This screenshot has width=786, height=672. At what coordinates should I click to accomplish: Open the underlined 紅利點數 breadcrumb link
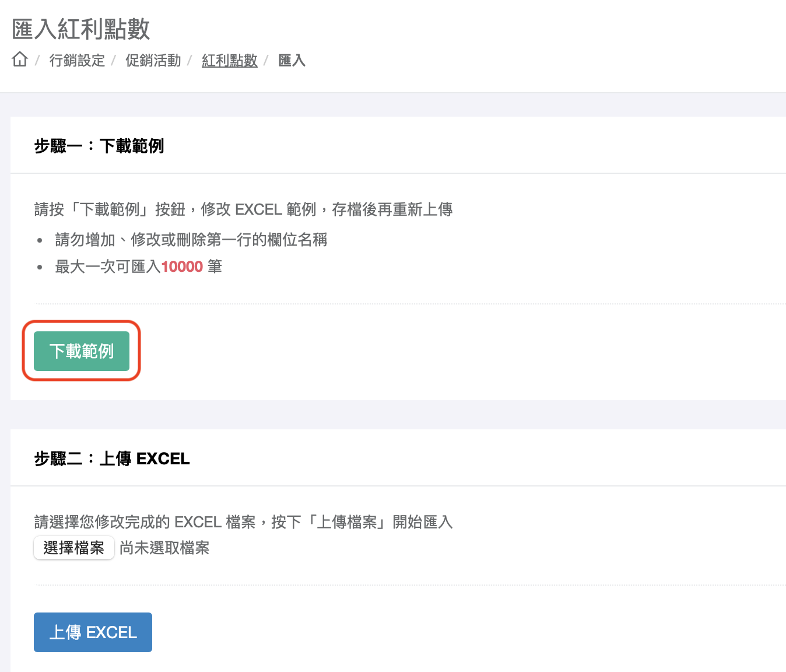click(x=229, y=61)
